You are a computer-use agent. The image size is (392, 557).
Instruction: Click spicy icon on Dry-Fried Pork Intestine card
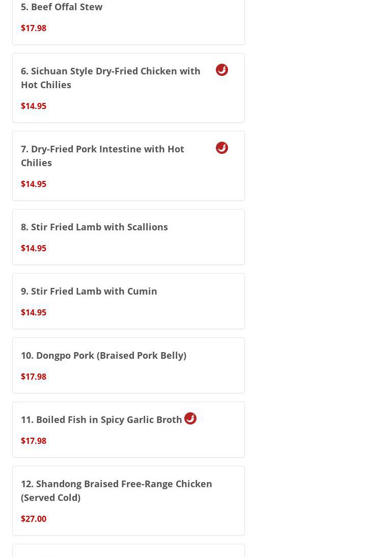click(222, 148)
